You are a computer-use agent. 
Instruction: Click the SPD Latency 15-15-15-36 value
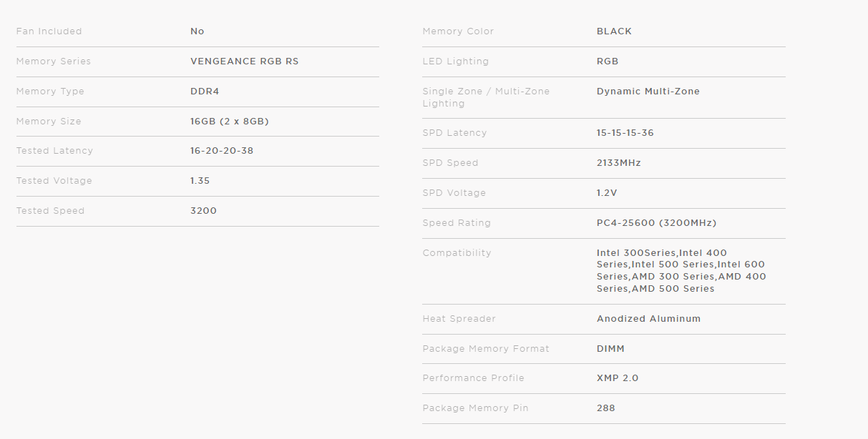(625, 133)
